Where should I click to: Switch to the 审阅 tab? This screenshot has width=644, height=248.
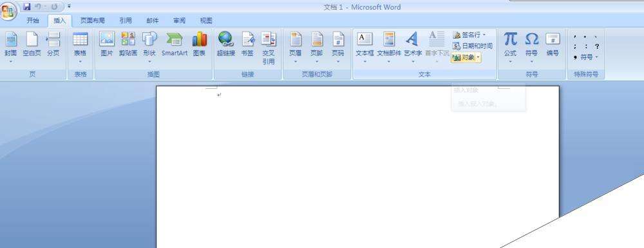pos(179,21)
